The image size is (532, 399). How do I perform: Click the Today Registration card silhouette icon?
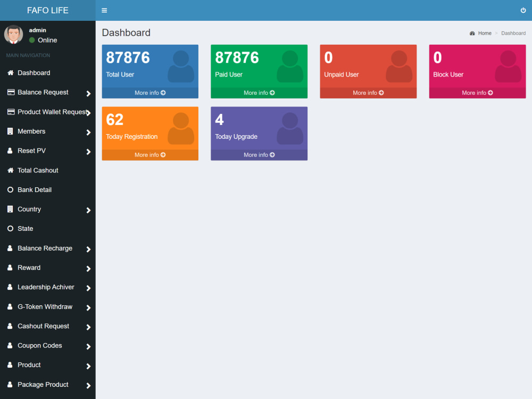click(181, 129)
